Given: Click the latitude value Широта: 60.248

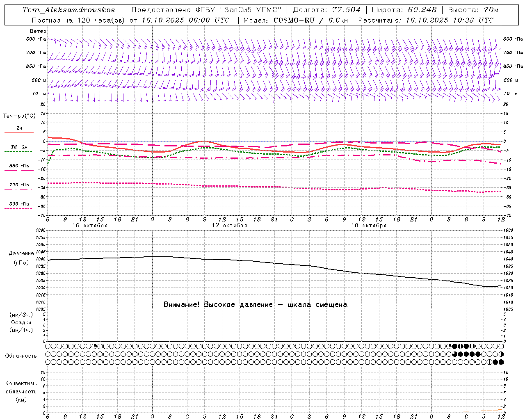Looking at the screenshot, I should click(404, 10).
